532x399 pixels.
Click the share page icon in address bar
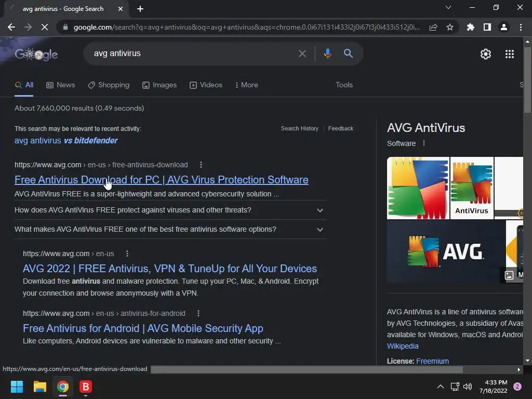click(433, 27)
